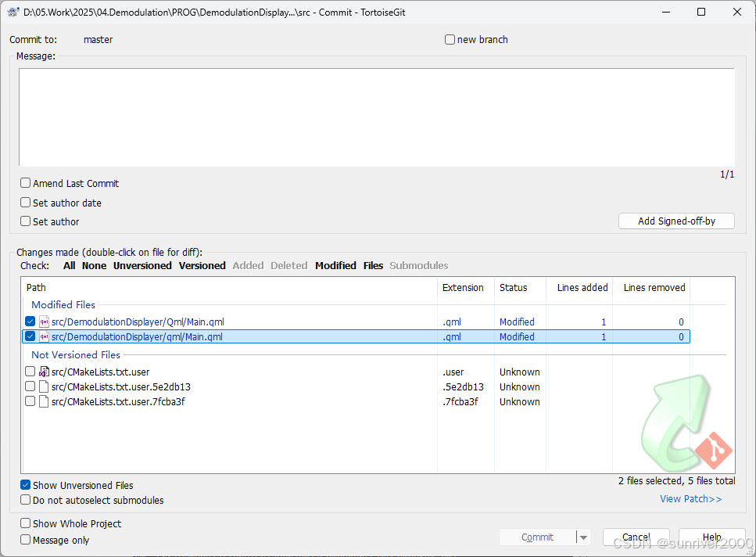Open the Commit button dropdown arrow
This screenshot has height=557, width=756.
(583, 537)
